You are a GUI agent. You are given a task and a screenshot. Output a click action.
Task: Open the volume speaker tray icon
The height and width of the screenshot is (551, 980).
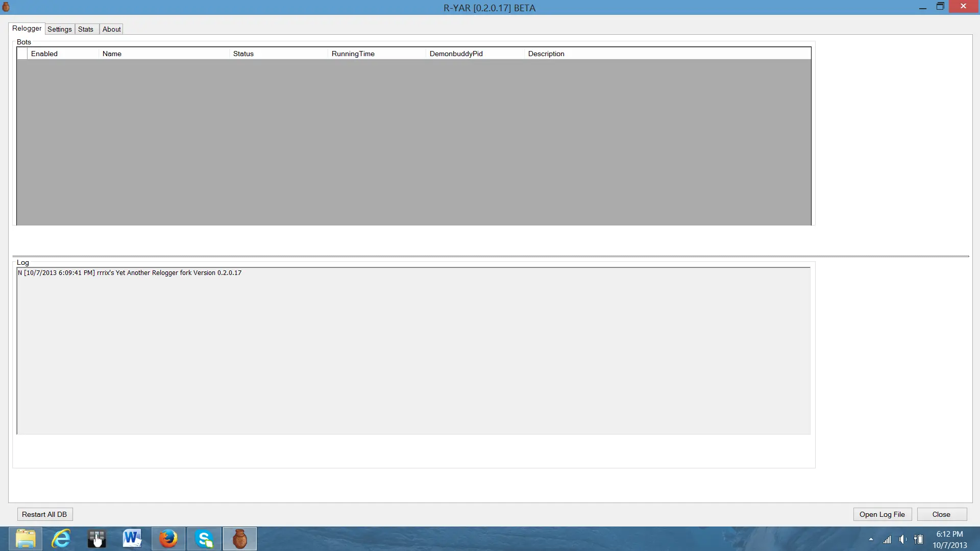903,539
